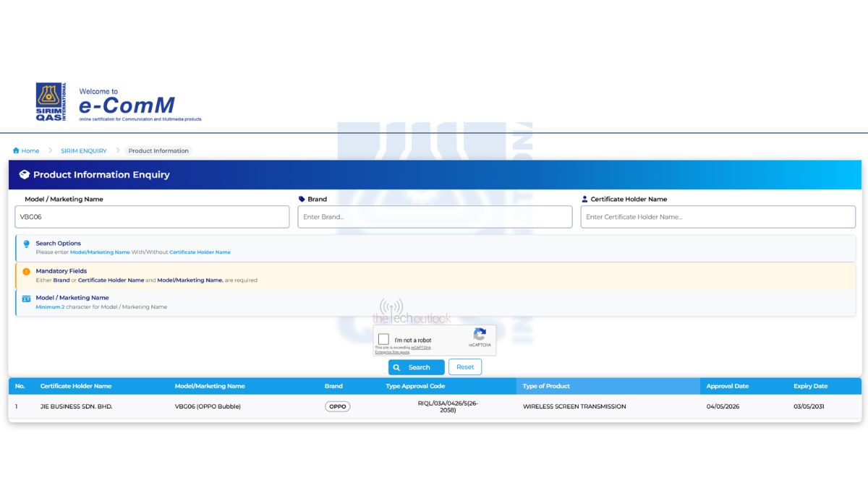
Task: Click the ID card icon for Model / Marketing Name
Action: (27, 299)
